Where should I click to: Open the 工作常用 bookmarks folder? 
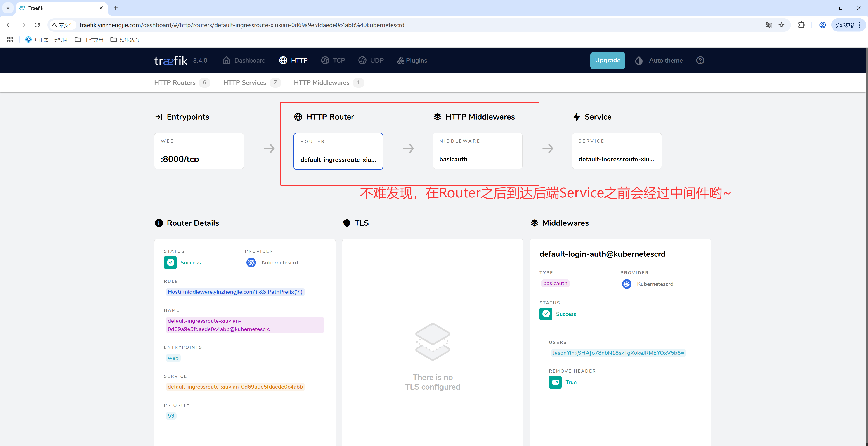coord(89,40)
